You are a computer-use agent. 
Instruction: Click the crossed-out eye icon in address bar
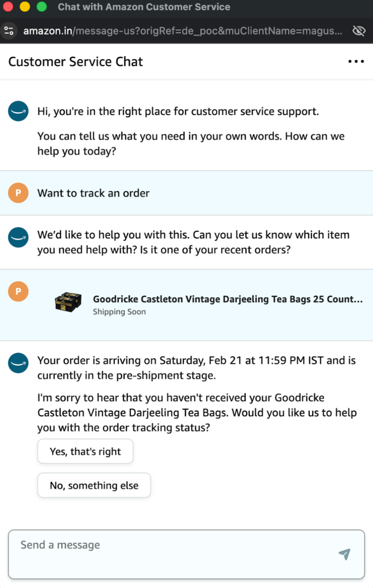[x=359, y=31]
